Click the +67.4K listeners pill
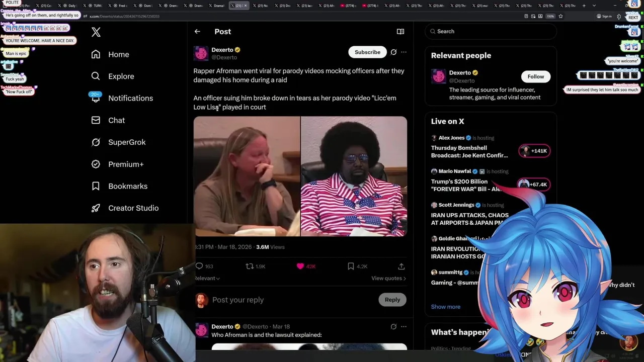 [x=534, y=185]
